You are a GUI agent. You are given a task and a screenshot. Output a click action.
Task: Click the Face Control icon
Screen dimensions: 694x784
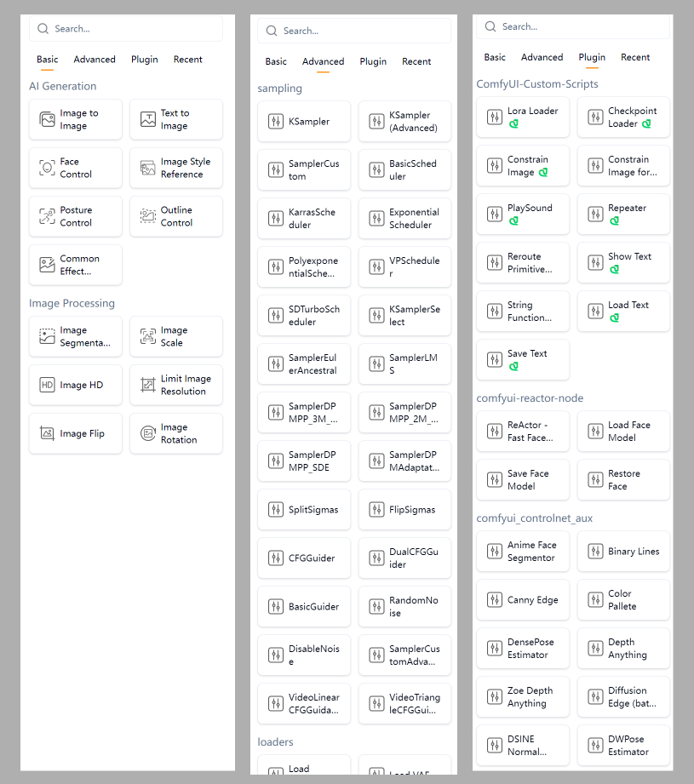click(47, 168)
